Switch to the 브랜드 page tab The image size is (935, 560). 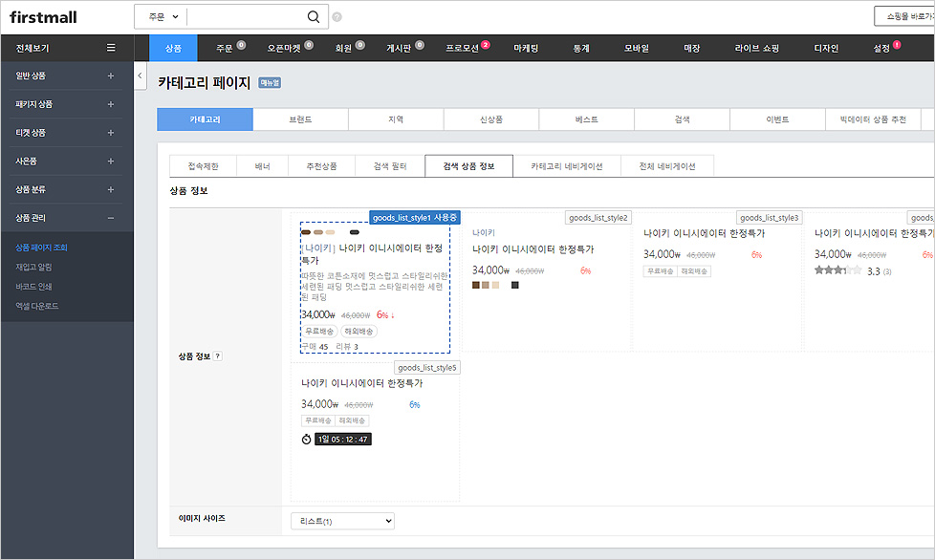tap(300, 119)
